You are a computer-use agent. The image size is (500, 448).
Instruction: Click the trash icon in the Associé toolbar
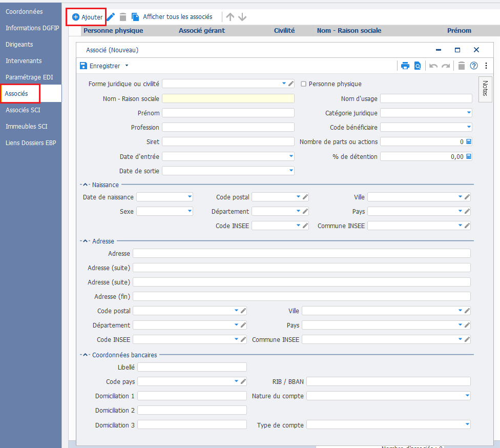click(x=462, y=66)
